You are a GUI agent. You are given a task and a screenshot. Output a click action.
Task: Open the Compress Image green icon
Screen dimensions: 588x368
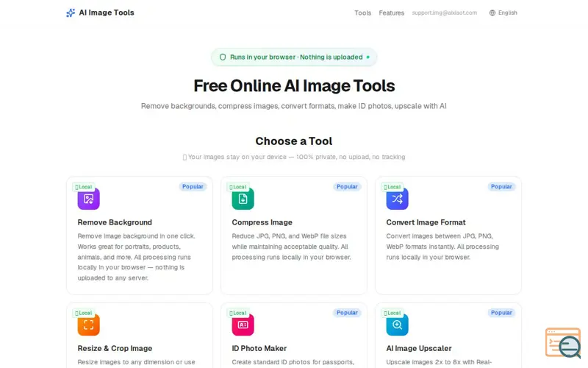[x=243, y=199]
